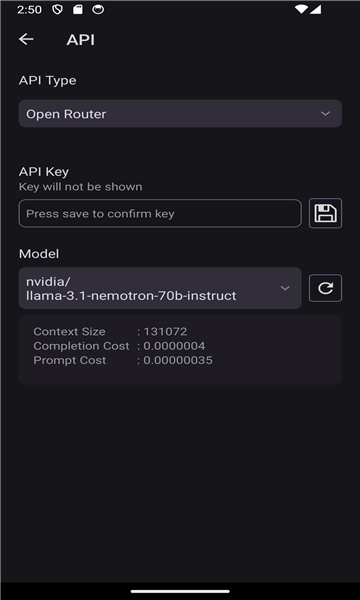Screen dimensions: 360x600
Task: Tap the shield icon in the status bar
Action: click(57, 10)
